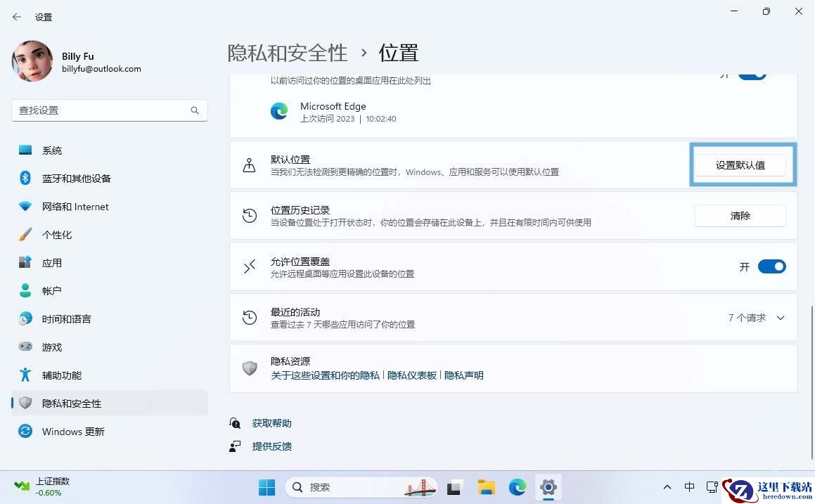
Task: Click the 位置历史记录 clock icon
Action: coord(250,216)
